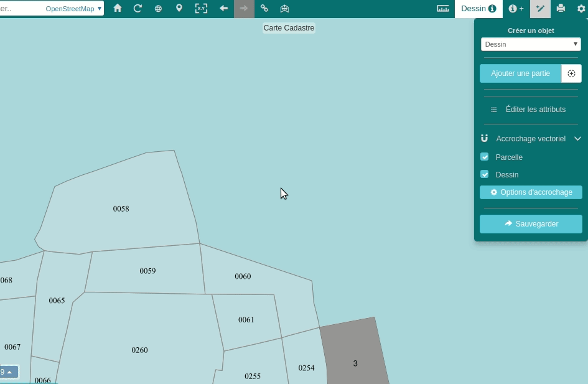This screenshot has height=384, width=588.
Task: Select parcel 0061 on the map
Action: coord(246,320)
